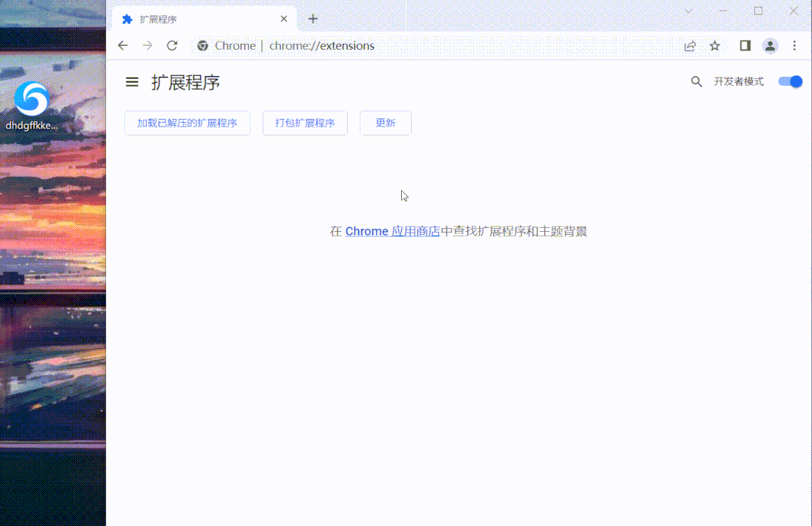The height and width of the screenshot is (526, 812).
Task: Reload the extensions page
Action: (x=172, y=46)
